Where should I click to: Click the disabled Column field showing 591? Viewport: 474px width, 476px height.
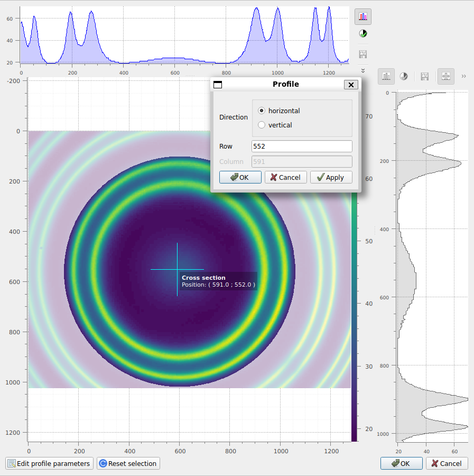pos(302,161)
